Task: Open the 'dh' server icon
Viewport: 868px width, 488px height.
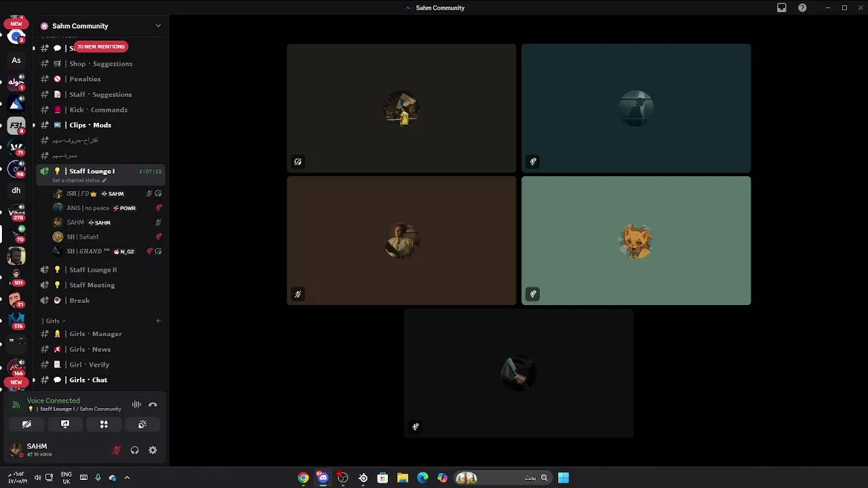Action: click(16, 190)
